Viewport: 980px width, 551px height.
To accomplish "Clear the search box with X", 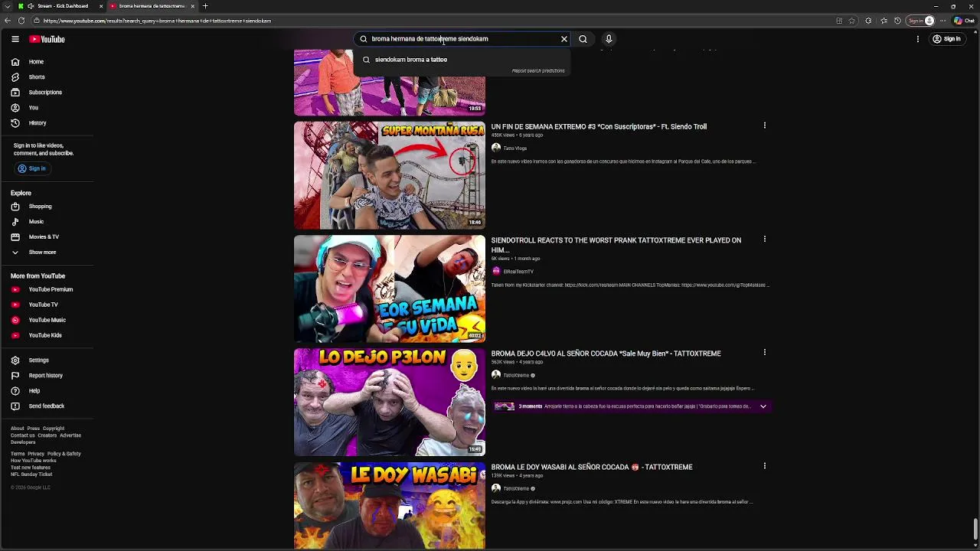I will pos(564,39).
